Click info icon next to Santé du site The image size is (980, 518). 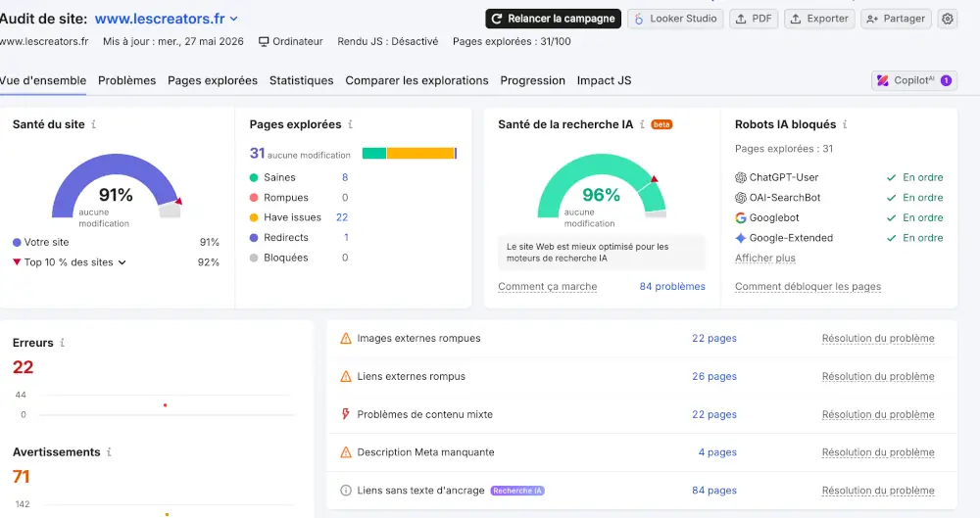click(94, 124)
